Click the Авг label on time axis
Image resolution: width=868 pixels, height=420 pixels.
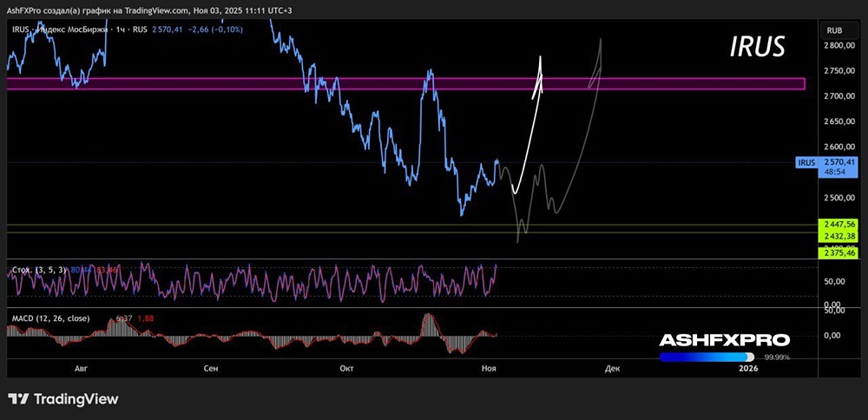pos(81,369)
